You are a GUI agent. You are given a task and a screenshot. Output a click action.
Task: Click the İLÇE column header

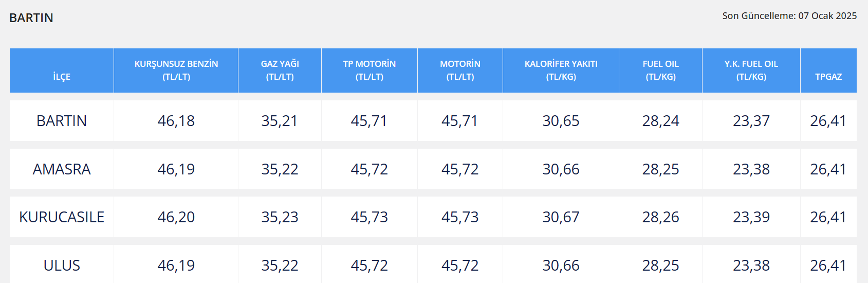(62, 77)
